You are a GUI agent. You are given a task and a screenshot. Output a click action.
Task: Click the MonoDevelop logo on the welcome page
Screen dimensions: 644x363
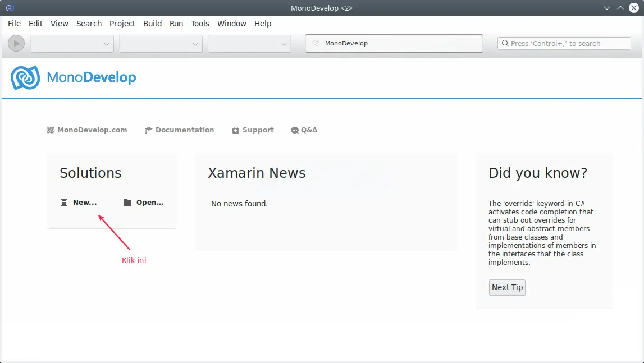click(25, 77)
